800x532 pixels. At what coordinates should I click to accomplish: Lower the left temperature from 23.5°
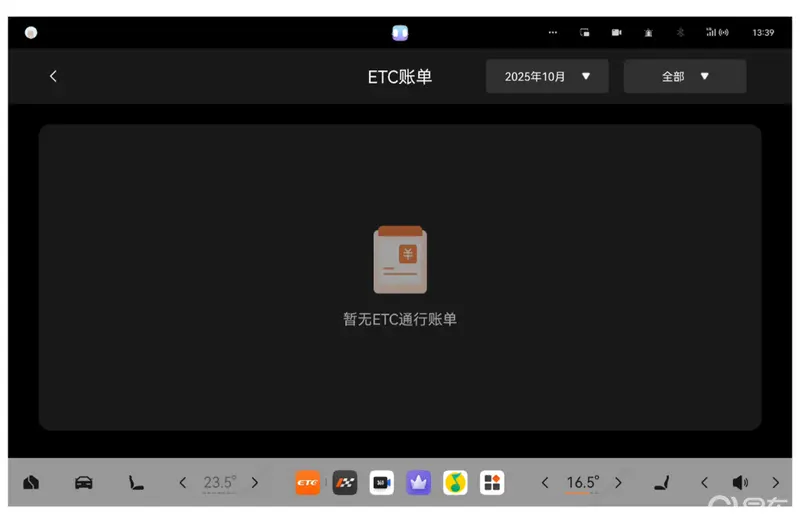click(x=182, y=483)
